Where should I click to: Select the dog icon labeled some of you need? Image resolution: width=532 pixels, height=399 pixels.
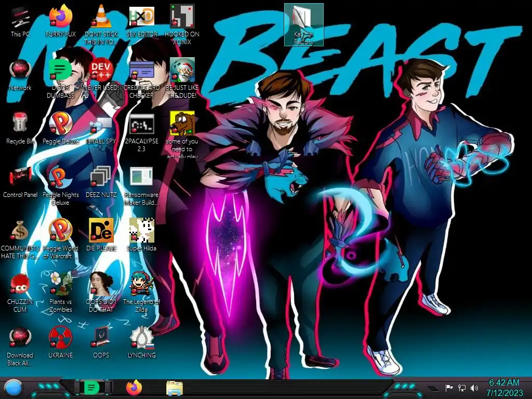coord(182,135)
